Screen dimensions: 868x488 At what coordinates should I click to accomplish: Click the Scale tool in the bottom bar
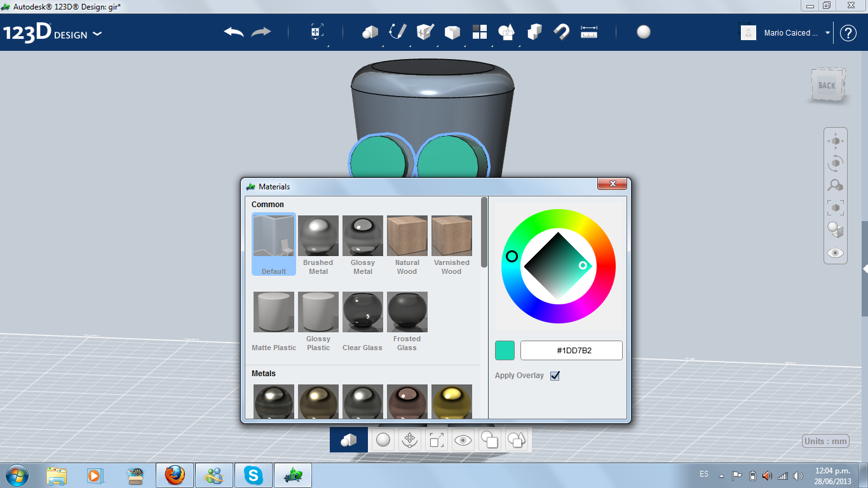[437, 440]
